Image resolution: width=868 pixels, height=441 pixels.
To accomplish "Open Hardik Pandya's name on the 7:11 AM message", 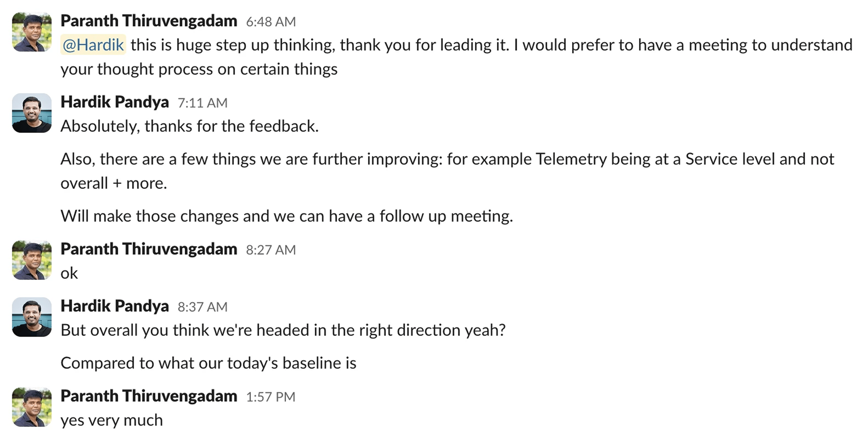I will tap(115, 102).
